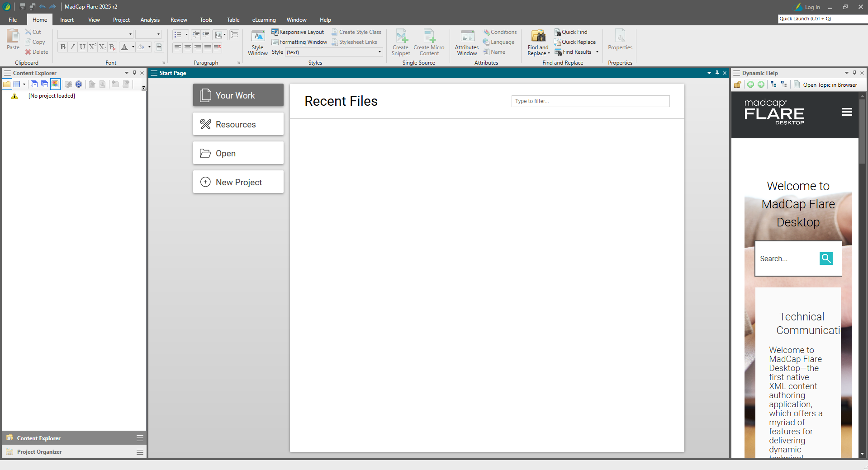Open the font color picker dropdown
Image resolution: width=868 pixels, height=470 pixels.
[x=133, y=47]
